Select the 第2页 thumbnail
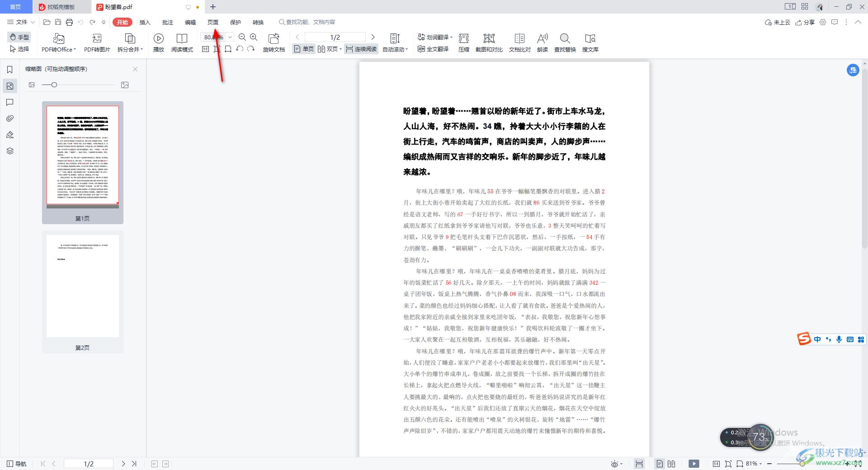Viewport: 868px width, 470px height. coord(83,292)
